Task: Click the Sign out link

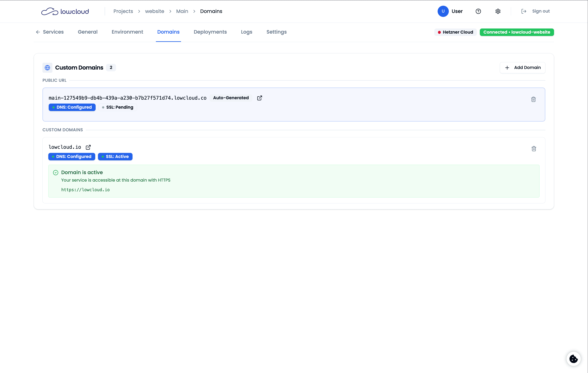Action: [541, 11]
